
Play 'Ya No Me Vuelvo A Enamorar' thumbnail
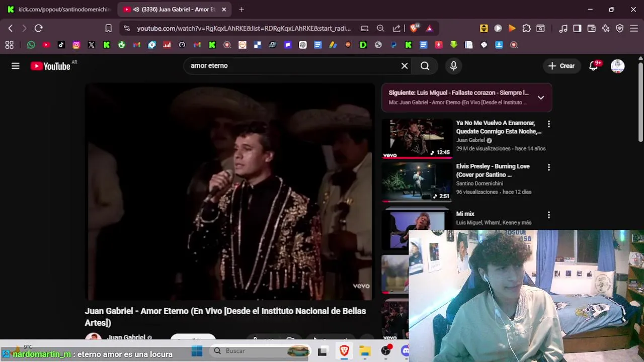(417, 138)
